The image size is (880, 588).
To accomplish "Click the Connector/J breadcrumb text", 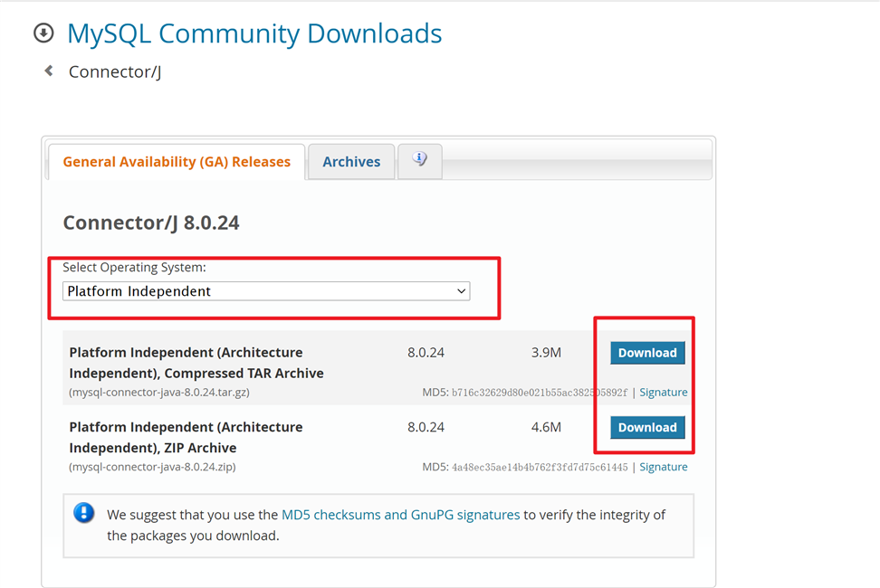I will click(x=115, y=71).
